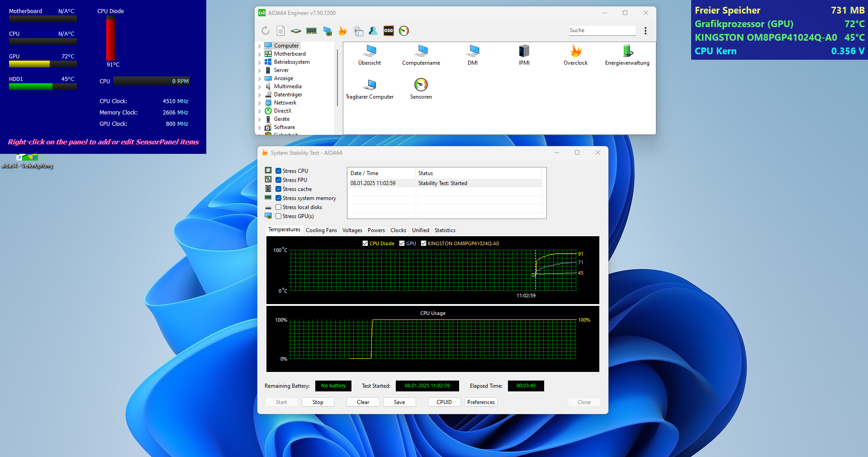Open the three-dot menu in AIDA64

click(645, 30)
